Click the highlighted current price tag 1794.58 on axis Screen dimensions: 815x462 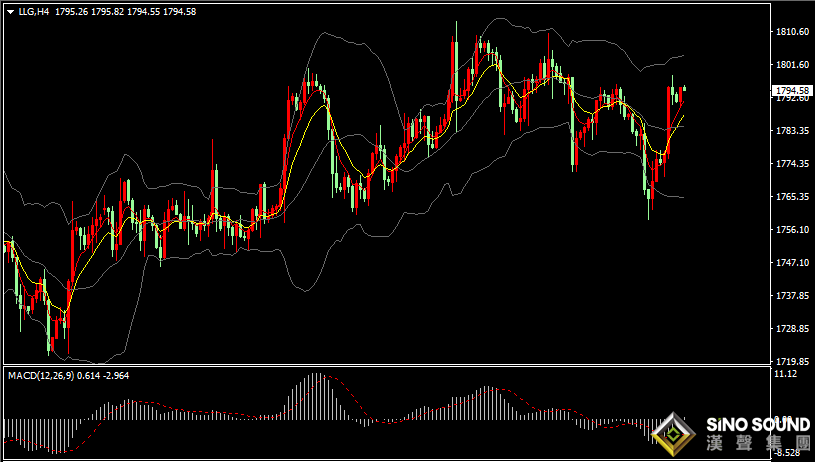[793, 91]
